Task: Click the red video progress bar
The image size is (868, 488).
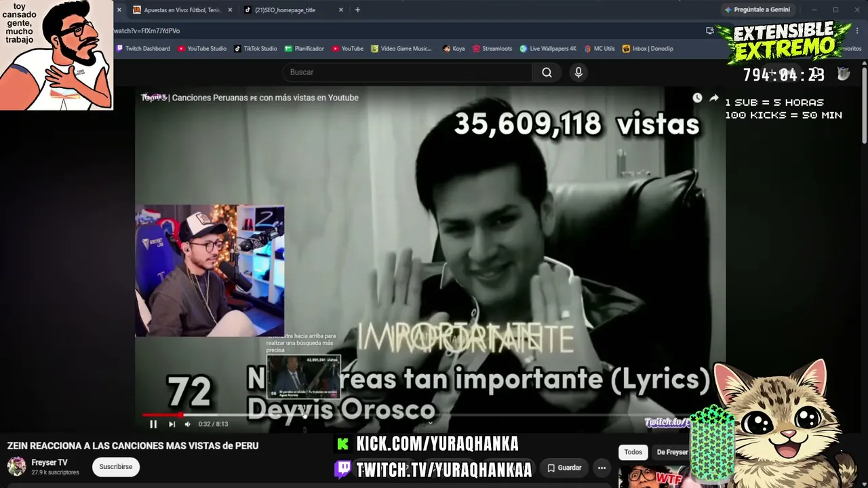Action: [161, 415]
